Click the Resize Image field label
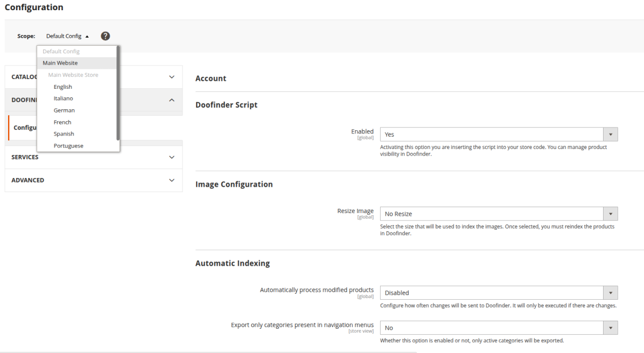The height and width of the screenshot is (353, 644). click(355, 211)
